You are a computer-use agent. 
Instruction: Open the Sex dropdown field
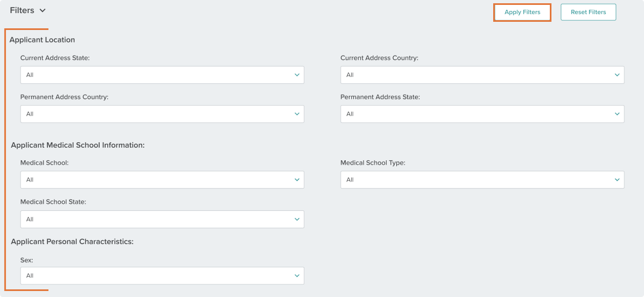click(162, 276)
